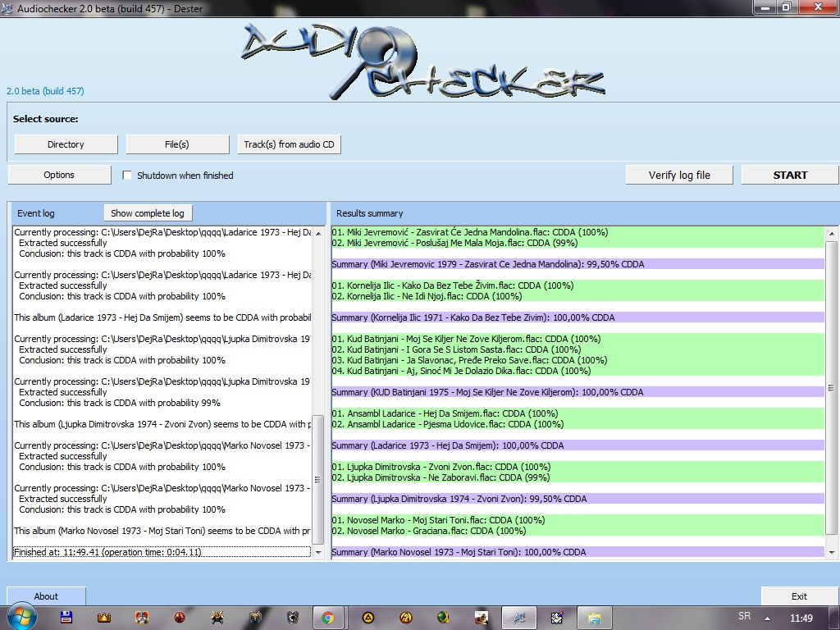Click the taskbar clock showing 11:49
Screen dimensions: 840x630
coord(801,619)
